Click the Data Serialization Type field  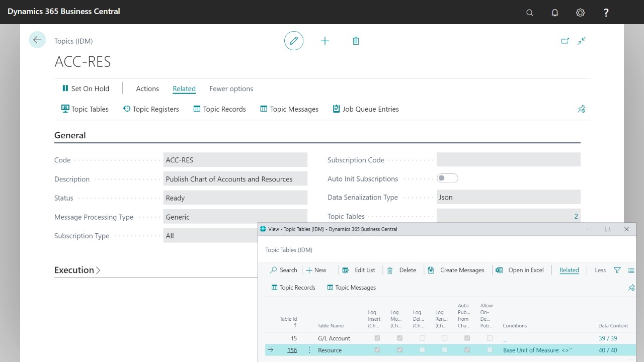pyautogui.click(x=509, y=197)
